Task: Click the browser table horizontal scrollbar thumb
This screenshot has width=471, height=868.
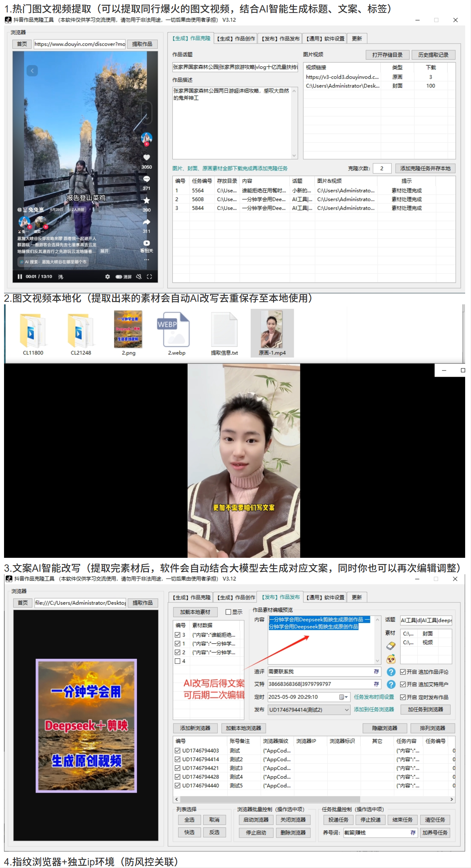Action: point(270,799)
